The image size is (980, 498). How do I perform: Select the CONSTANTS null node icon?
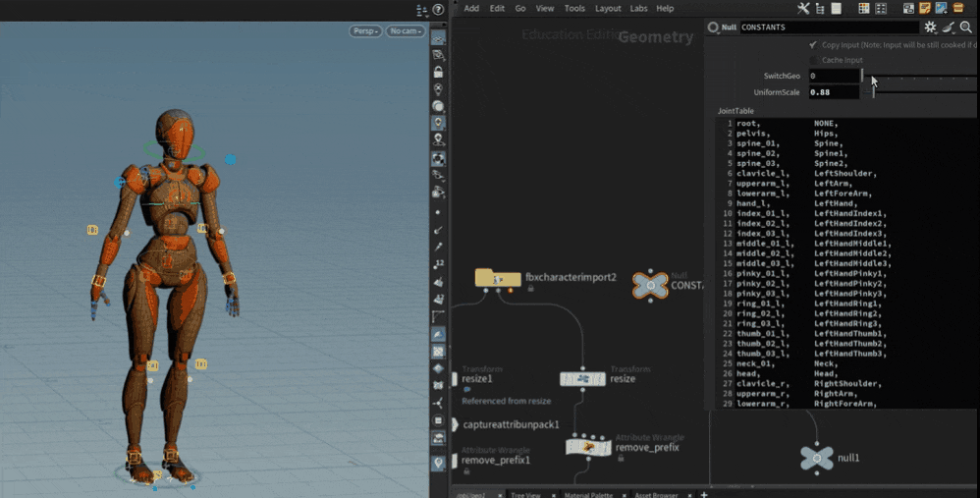point(650,285)
